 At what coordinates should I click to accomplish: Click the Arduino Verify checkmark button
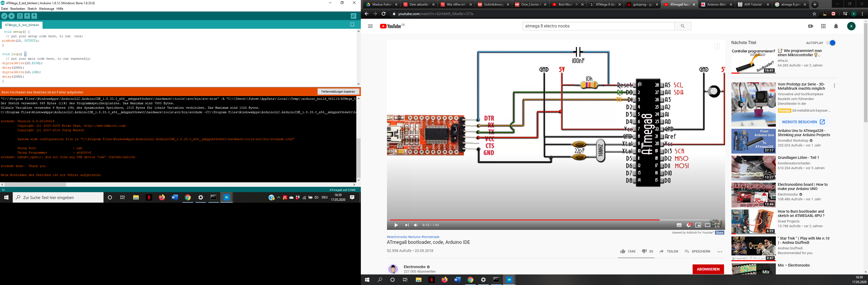click(4, 16)
